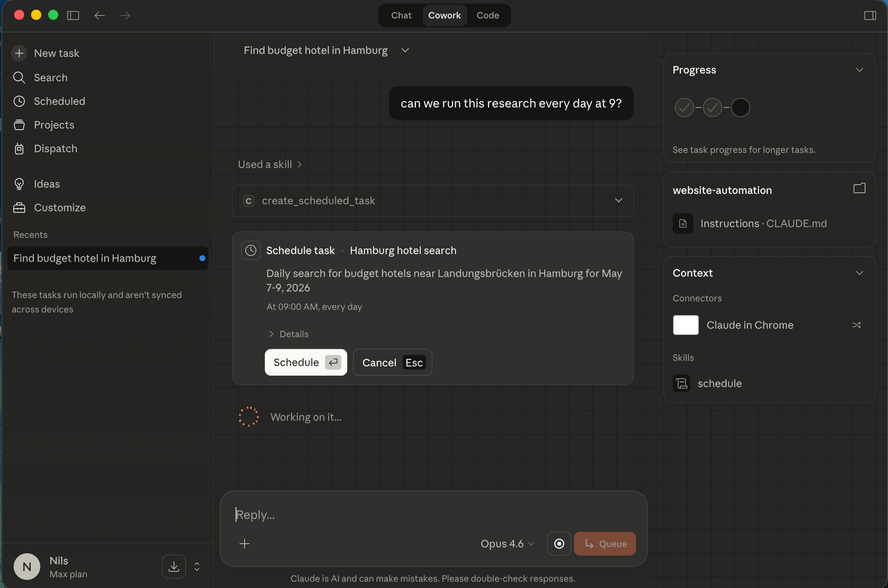Click the Recents heading

point(30,235)
